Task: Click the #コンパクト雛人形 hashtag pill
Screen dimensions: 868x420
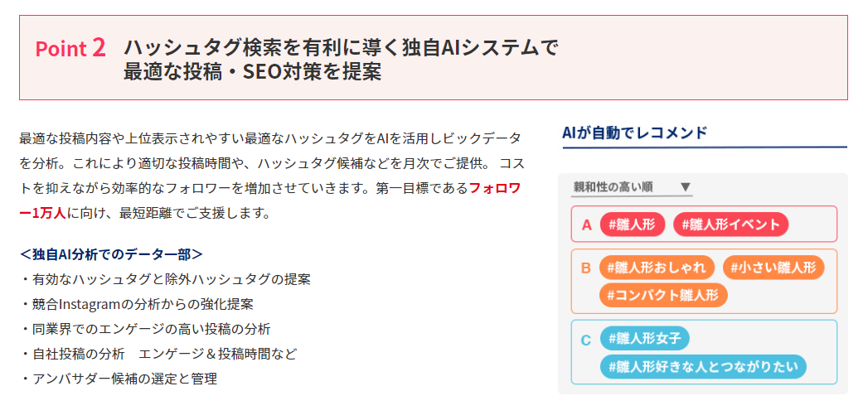Action: coord(663,295)
